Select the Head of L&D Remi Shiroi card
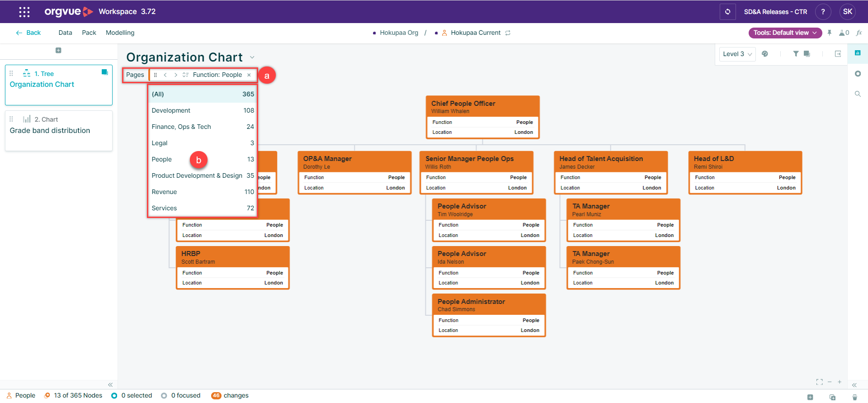 point(745,173)
